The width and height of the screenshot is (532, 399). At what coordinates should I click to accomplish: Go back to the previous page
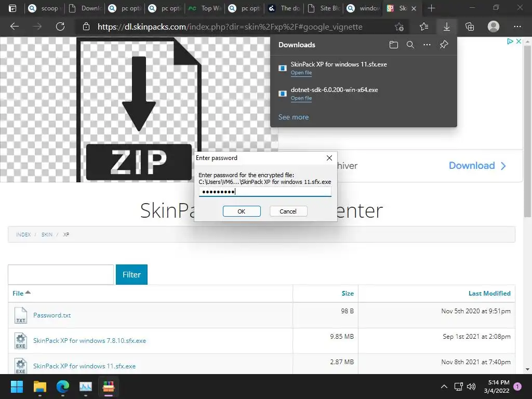14,26
